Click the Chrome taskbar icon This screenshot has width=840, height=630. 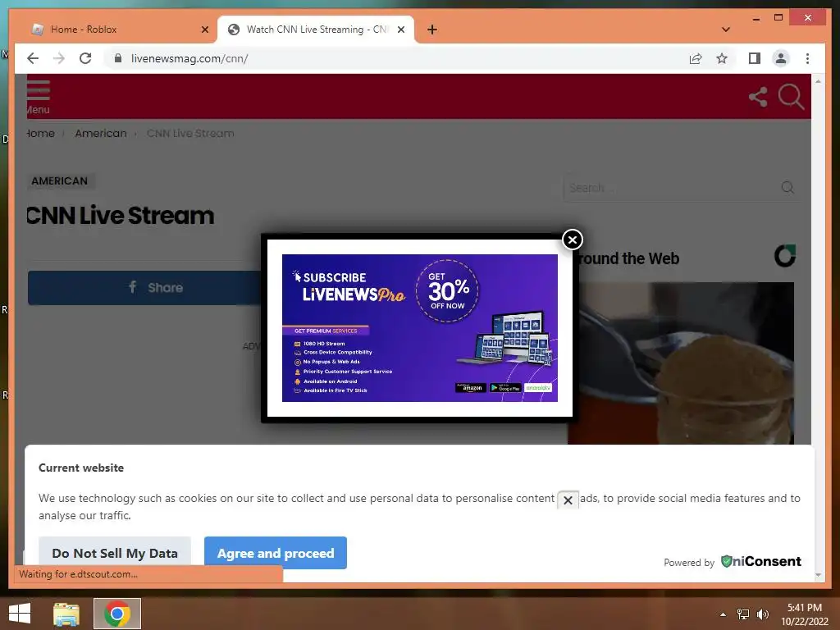tap(117, 614)
